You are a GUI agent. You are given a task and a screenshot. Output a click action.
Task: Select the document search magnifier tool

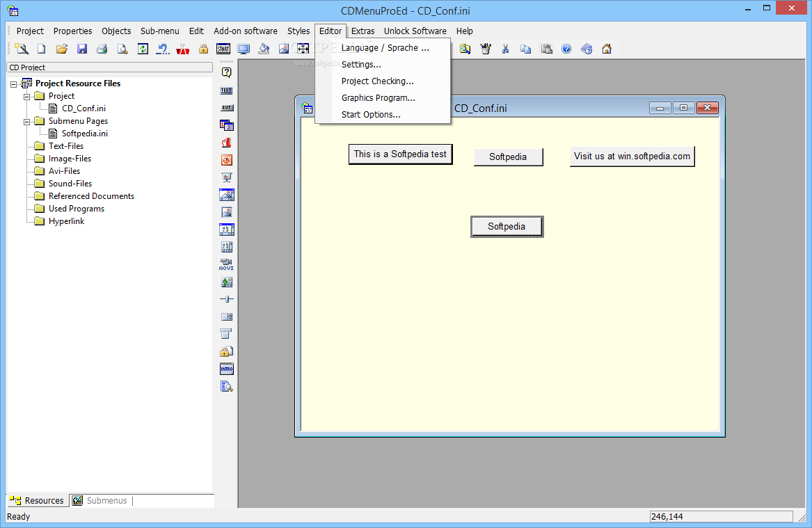(226, 386)
